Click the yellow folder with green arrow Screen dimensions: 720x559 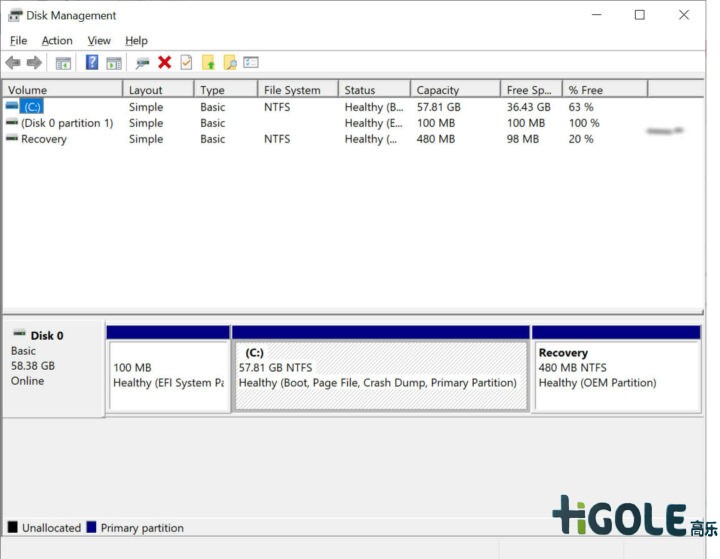208,63
